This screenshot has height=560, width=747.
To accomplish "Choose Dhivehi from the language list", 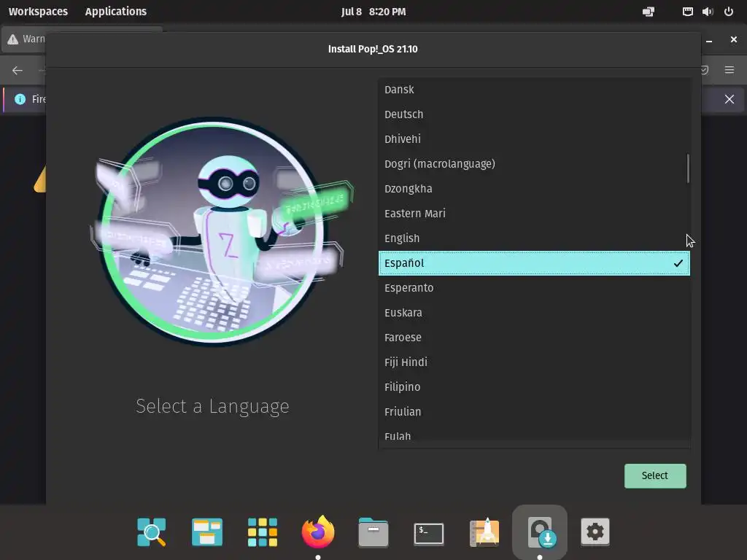I will (534, 139).
